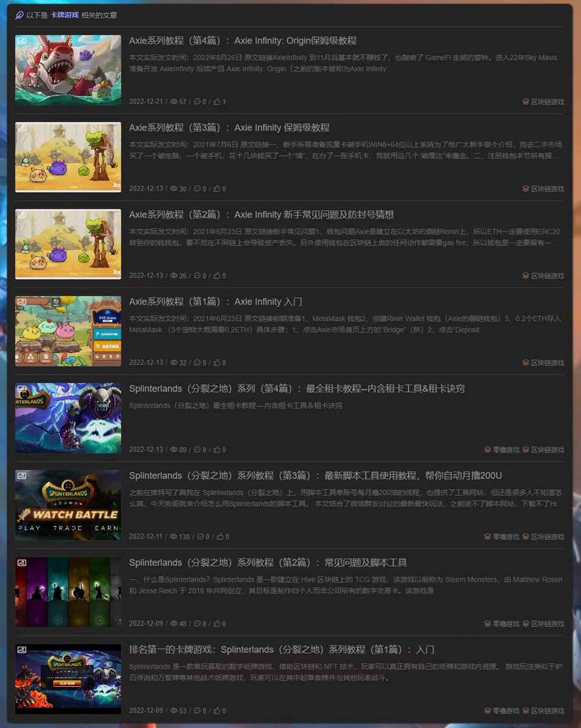
Task: Click 零撸游戏 category on Splinterlands 第3篇 row
Action: pyautogui.click(x=502, y=536)
